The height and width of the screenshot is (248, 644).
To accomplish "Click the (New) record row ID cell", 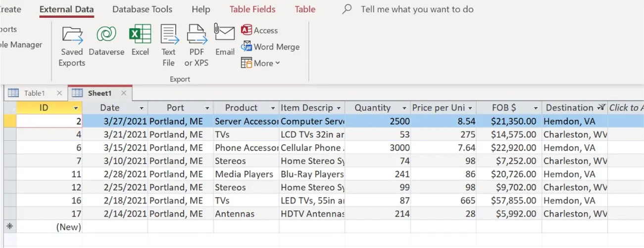I will click(49, 227).
